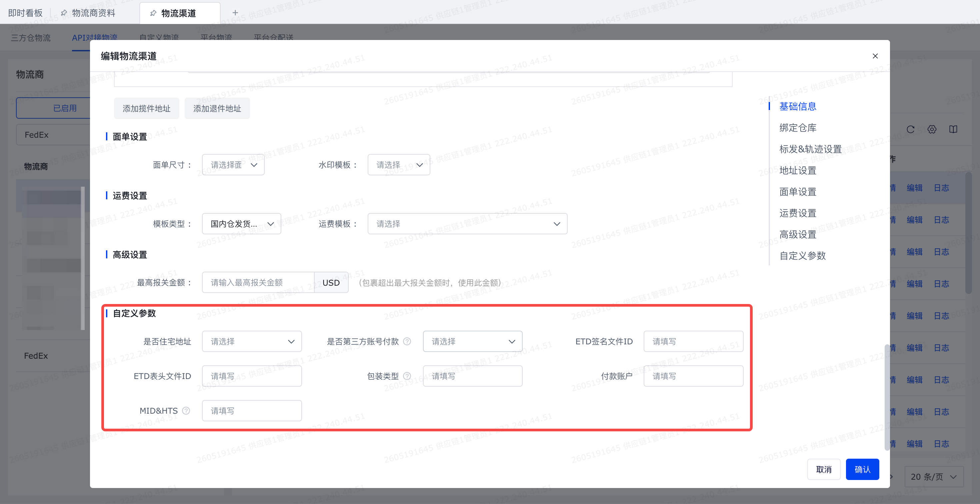Close the 编辑物流渠道 dialog with the X icon
The height and width of the screenshot is (504, 980).
[x=875, y=56]
